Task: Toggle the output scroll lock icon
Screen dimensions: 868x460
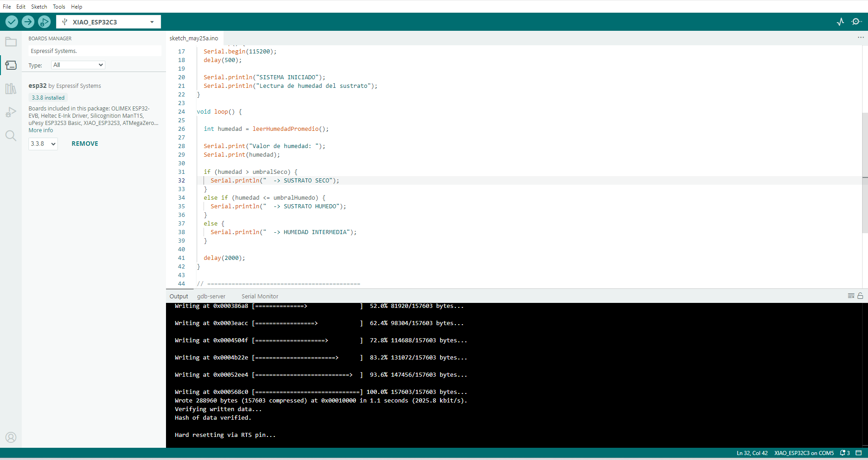Action: click(x=860, y=296)
